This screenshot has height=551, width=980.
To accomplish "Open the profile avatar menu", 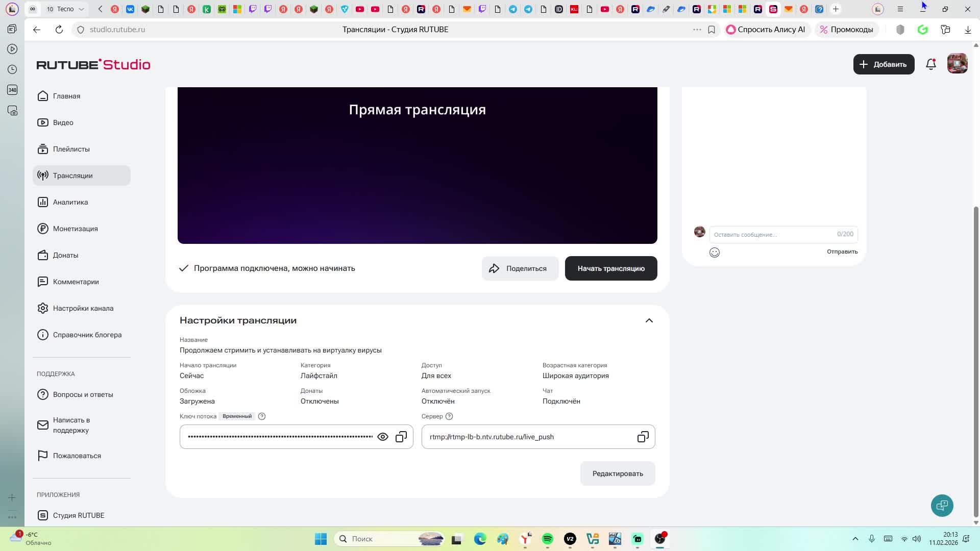I will click(957, 64).
